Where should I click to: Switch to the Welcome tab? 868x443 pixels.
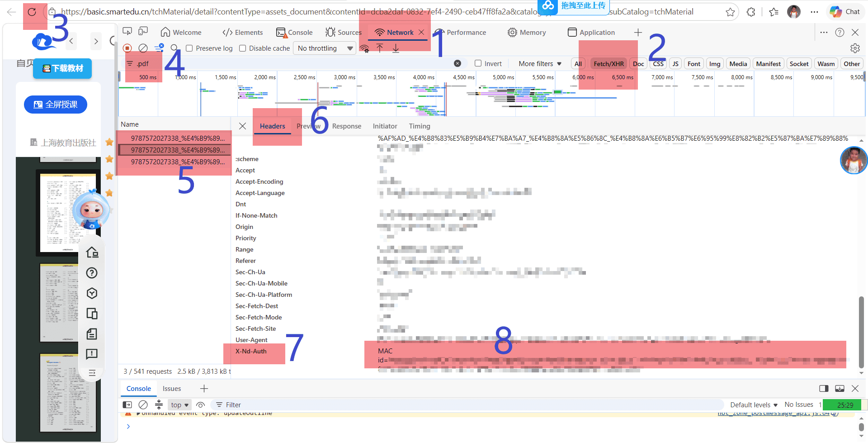[x=181, y=33]
